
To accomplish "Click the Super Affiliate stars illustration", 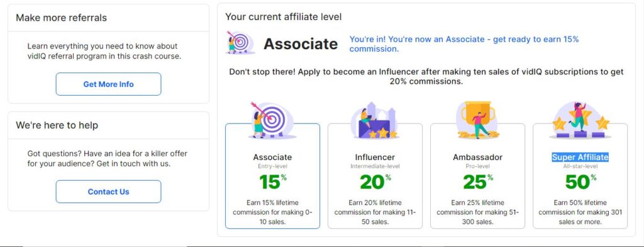I will coord(580,120).
